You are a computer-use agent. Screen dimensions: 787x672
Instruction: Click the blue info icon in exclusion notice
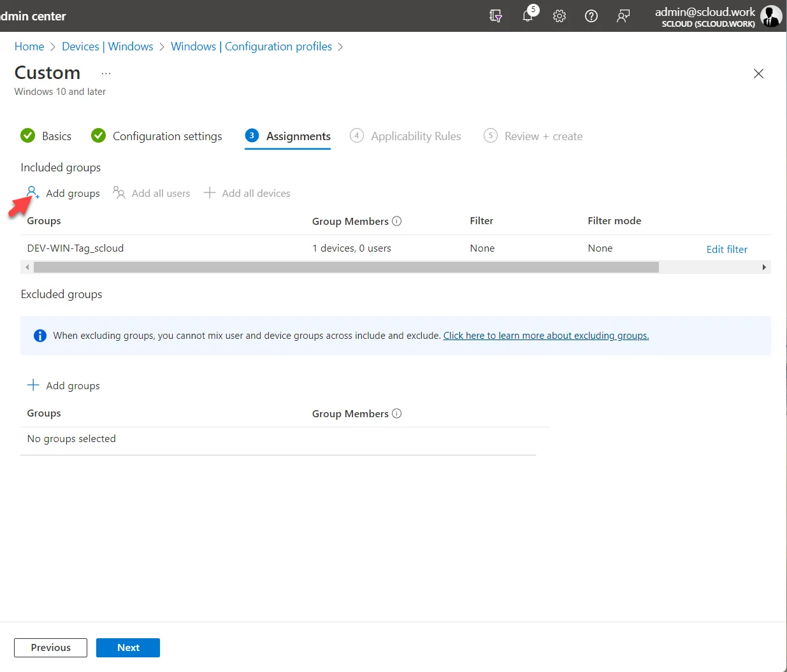(40, 336)
